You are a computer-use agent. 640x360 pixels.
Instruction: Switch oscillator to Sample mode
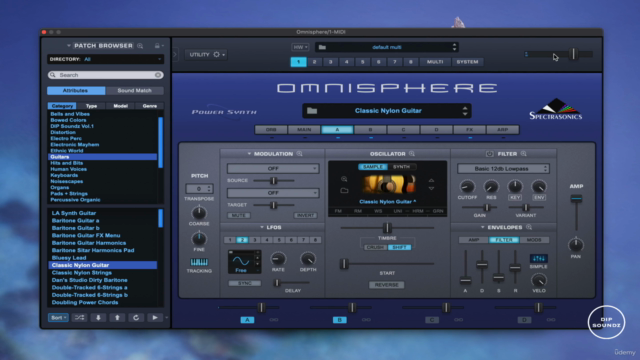[373, 167]
